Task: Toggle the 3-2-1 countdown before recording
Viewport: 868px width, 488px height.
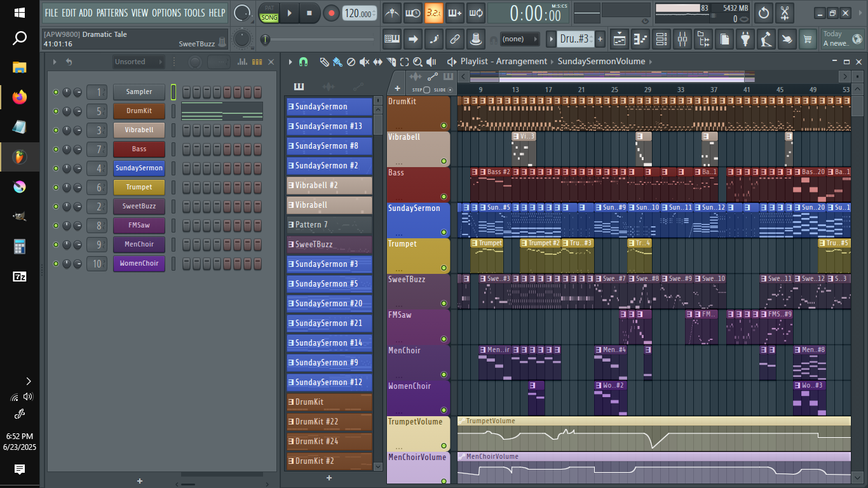Action: 434,13
